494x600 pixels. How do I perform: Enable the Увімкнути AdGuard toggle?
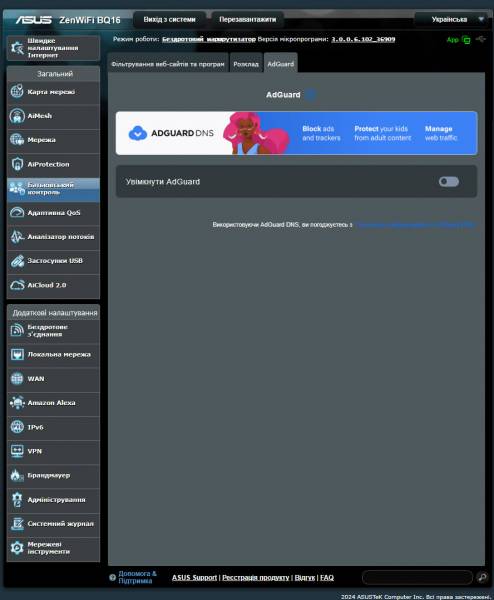[449, 181]
